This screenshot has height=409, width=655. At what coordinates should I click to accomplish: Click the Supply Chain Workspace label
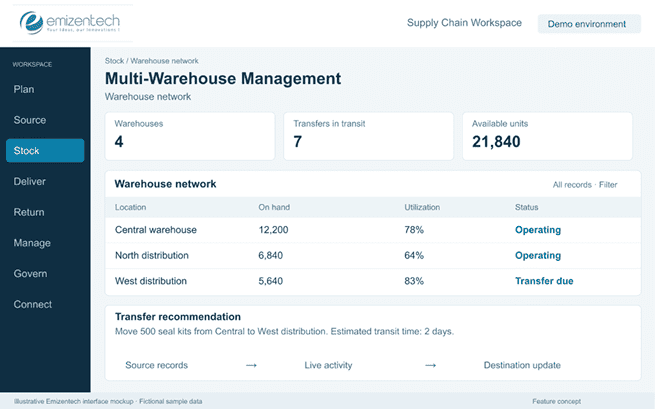pyautogui.click(x=464, y=23)
